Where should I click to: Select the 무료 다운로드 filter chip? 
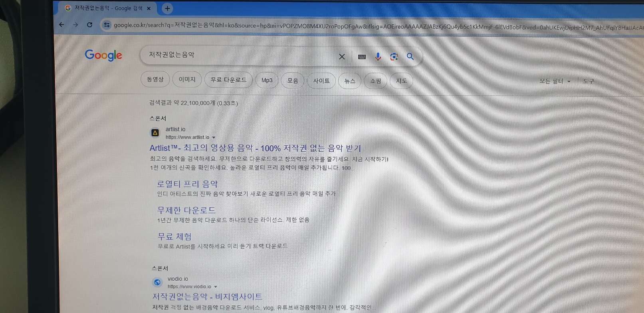(x=228, y=80)
